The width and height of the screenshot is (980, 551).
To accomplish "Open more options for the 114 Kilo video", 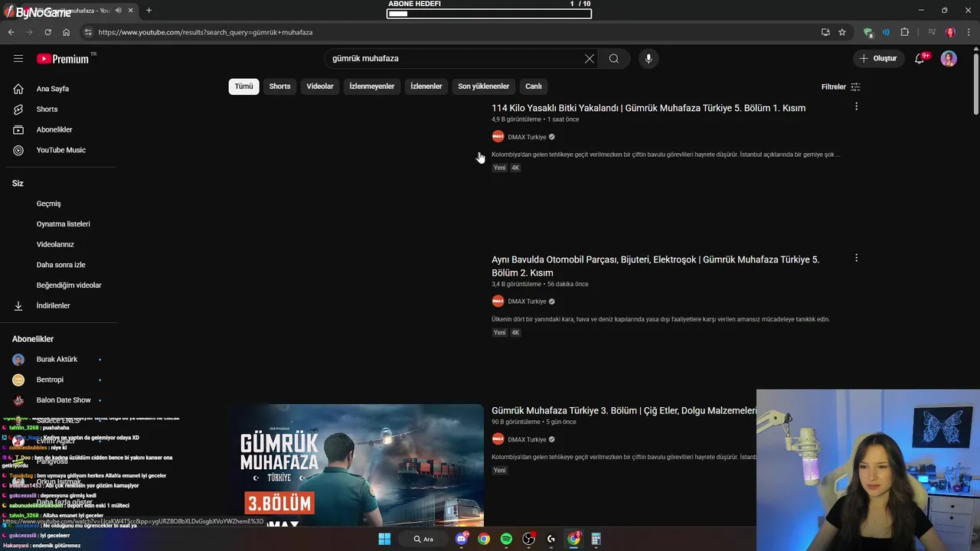I will point(856,106).
